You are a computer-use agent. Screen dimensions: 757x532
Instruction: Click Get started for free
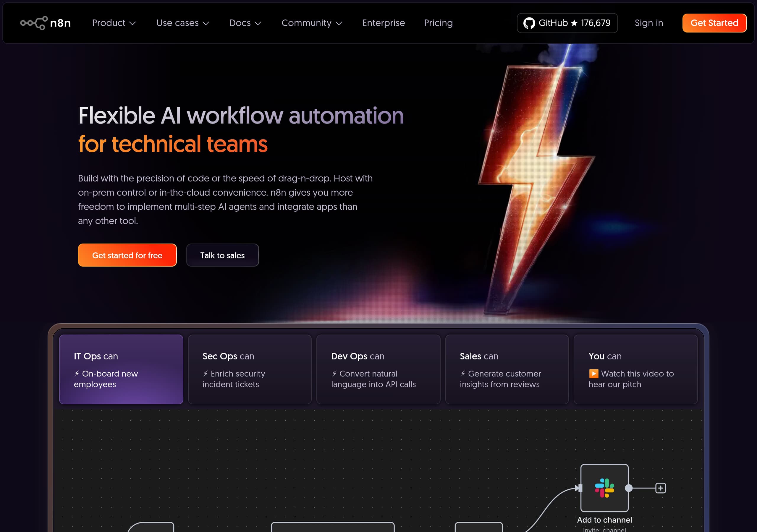pyautogui.click(x=127, y=255)
